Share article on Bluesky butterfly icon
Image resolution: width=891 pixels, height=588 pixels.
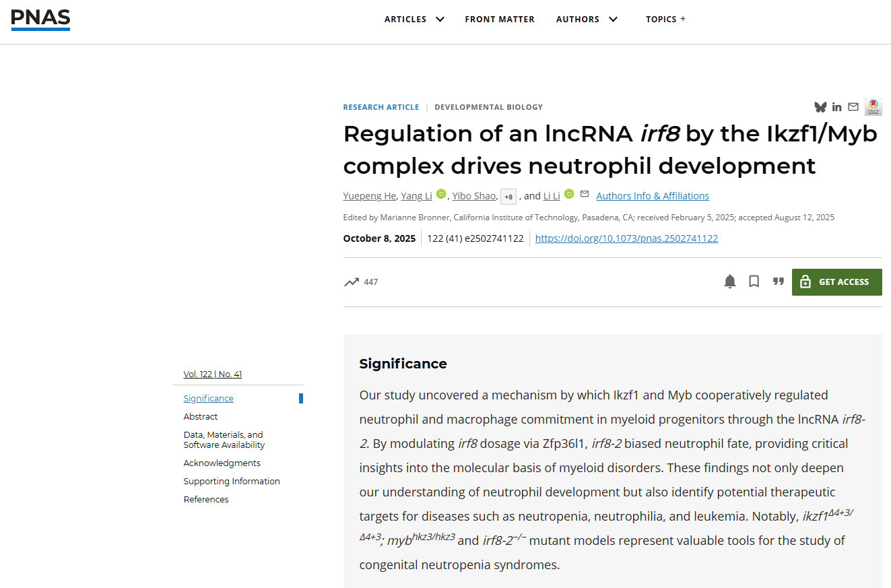coord(820,107)
